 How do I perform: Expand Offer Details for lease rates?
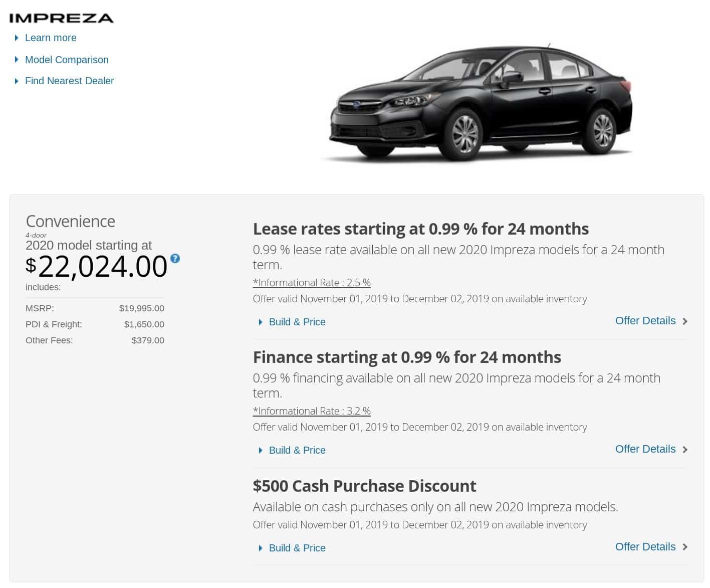[x=645, y=321]
